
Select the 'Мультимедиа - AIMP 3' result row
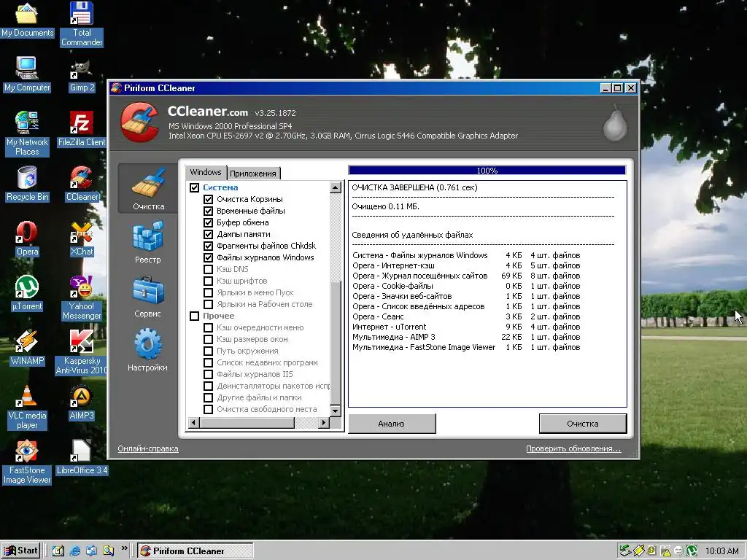click(466, 337)
